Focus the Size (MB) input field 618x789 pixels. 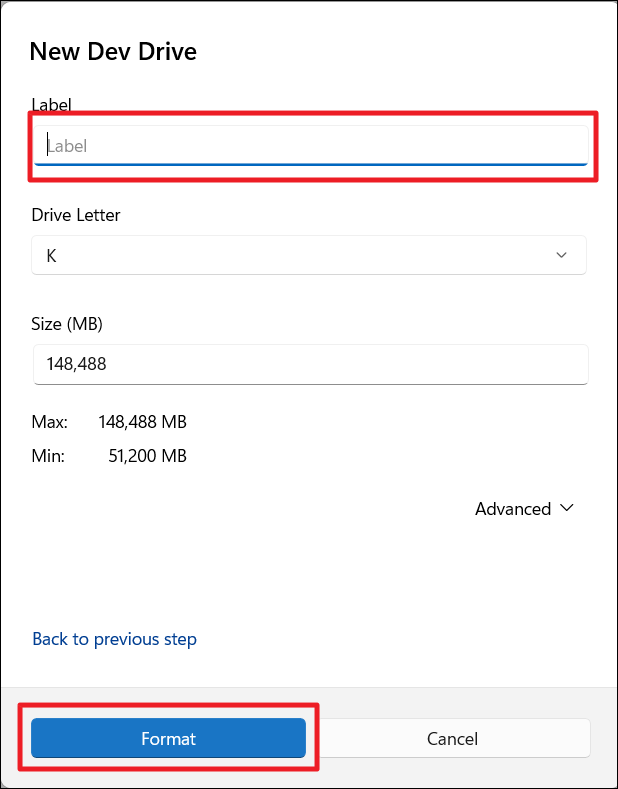point(310,364)
